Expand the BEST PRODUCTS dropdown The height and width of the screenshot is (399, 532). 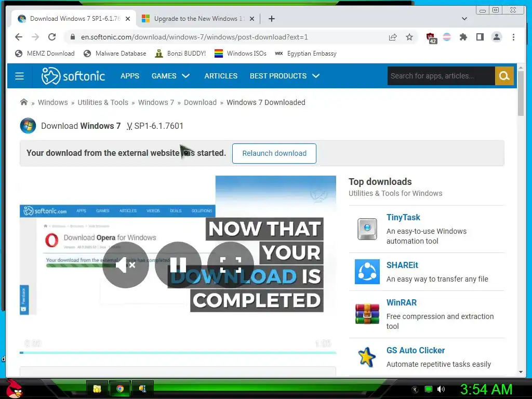[285, 76]
